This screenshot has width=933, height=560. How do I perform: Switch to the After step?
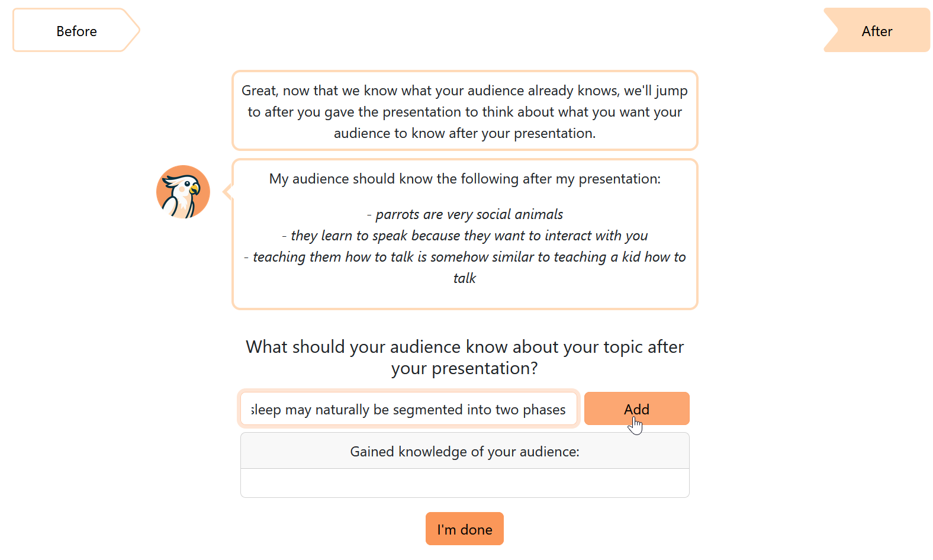tap(876, 31)
